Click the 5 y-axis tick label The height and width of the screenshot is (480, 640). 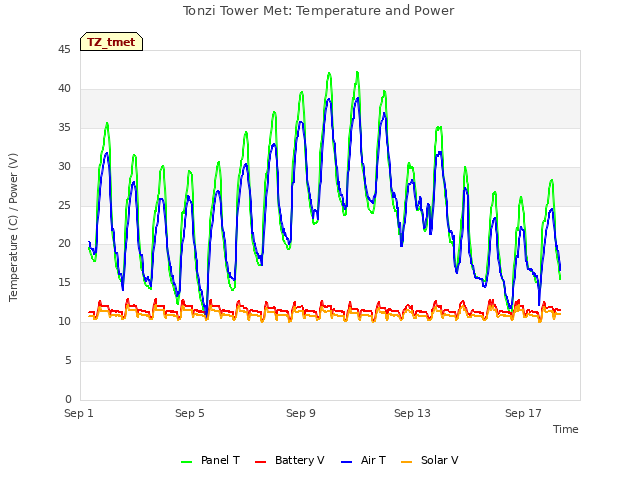pyautogui.click(x=68, y=360)
